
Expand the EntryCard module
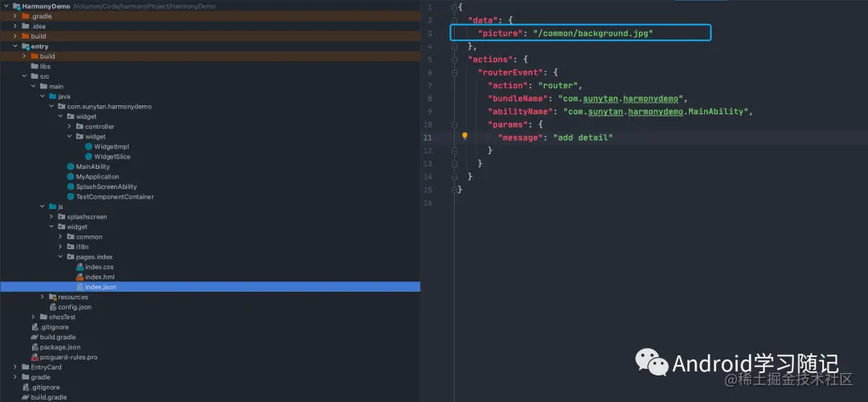pyautogui.click(x=15, y=367)
